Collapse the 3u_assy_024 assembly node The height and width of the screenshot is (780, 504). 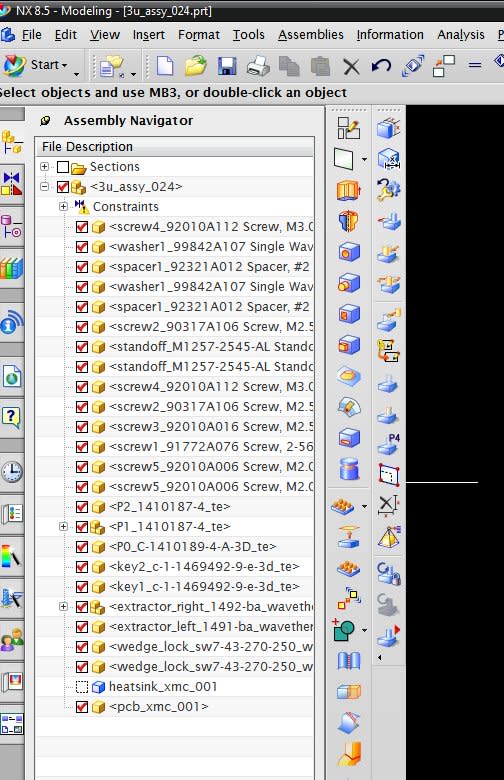coord(44,187)
